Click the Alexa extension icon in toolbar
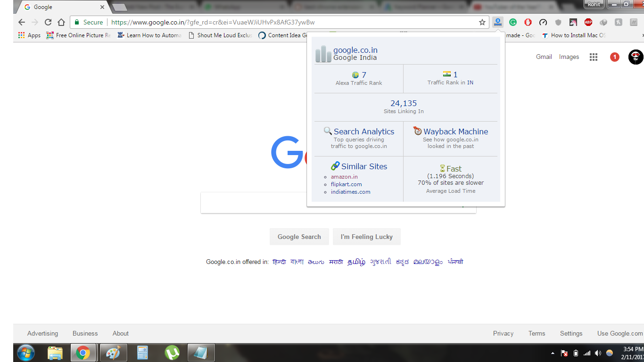 498,22
